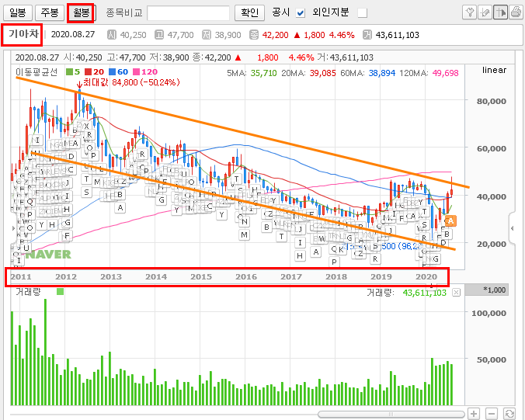Click the 60,000 price axis label
The image size is (525, 420).
tap(491, 148)
